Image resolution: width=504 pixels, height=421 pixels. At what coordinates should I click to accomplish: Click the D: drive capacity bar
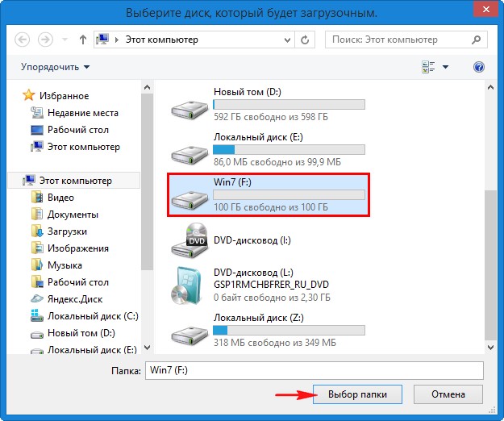point(289,105)
